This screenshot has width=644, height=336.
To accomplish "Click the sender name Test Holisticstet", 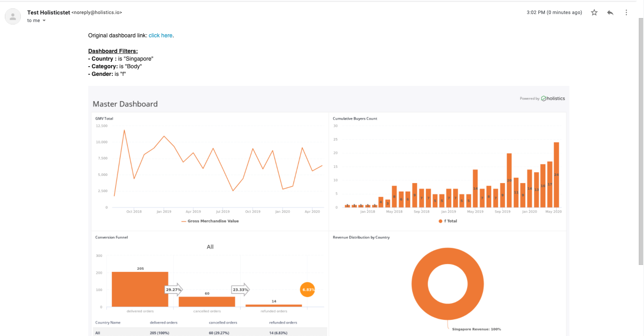I will (x=49, y=12).
